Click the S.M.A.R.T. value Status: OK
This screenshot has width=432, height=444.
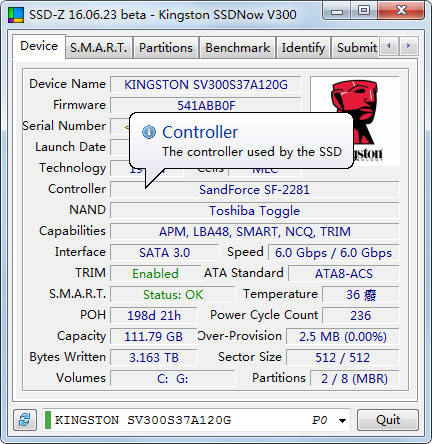pyautogui.click(x=173, y=295)
